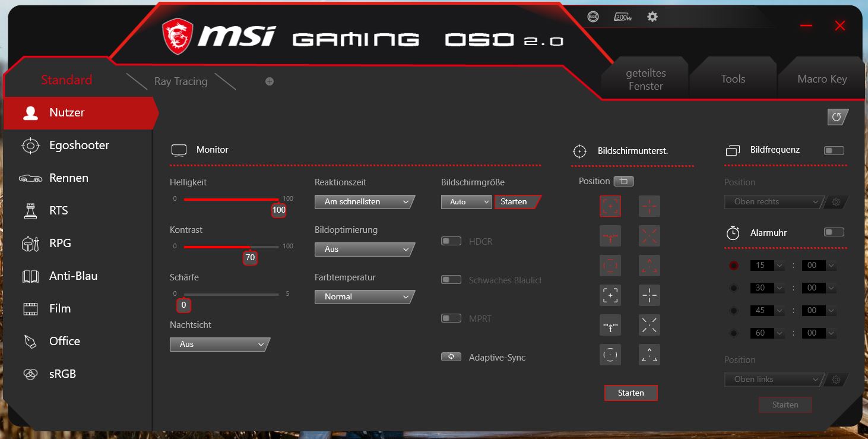The image size is (868, 439).
Task: Enable the Alarmuhr switch
Action: coord(834,232)
